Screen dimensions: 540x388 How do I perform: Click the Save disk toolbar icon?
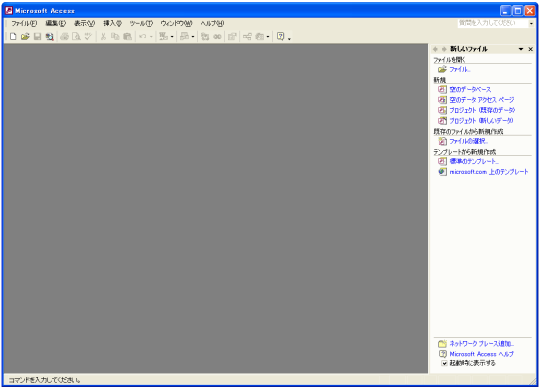click(x=37, y=36)
